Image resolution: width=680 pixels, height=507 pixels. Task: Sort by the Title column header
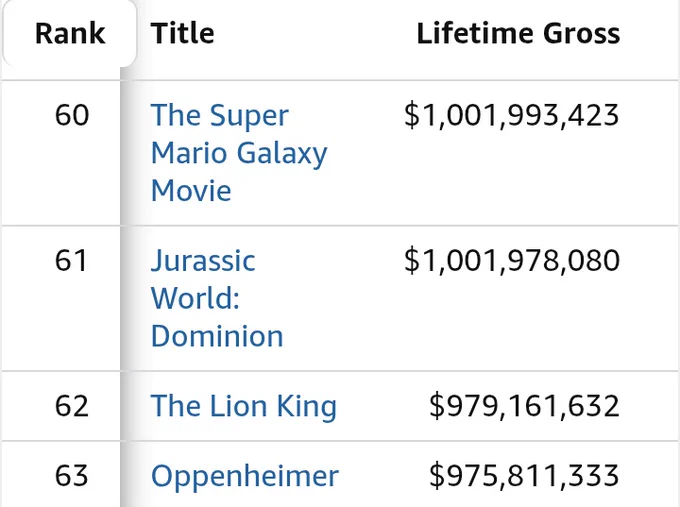tap(183, 33)
